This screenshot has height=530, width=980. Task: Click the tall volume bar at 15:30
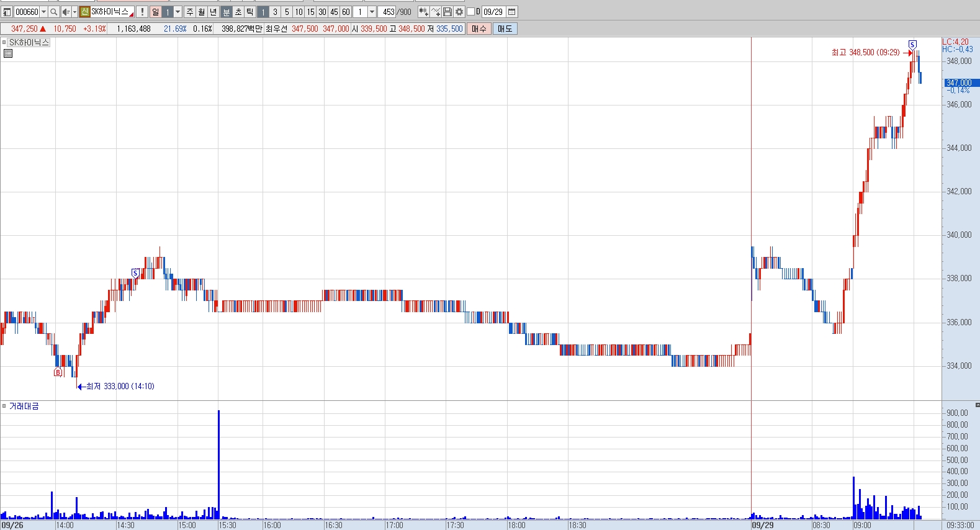pos(218,464)
